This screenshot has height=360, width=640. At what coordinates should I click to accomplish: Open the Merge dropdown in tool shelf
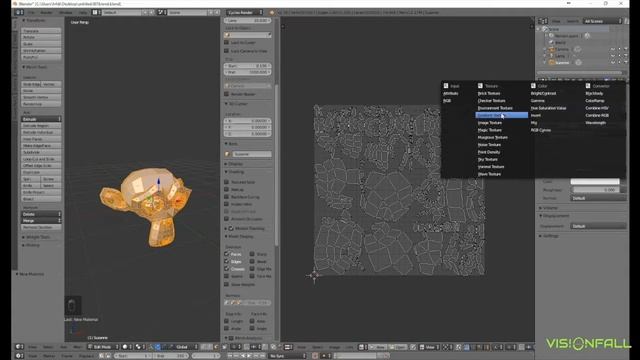tap(41, 221)
